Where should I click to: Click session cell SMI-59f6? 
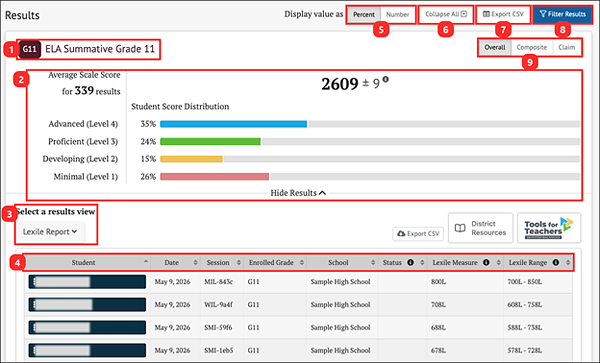[x=218, y=327]
